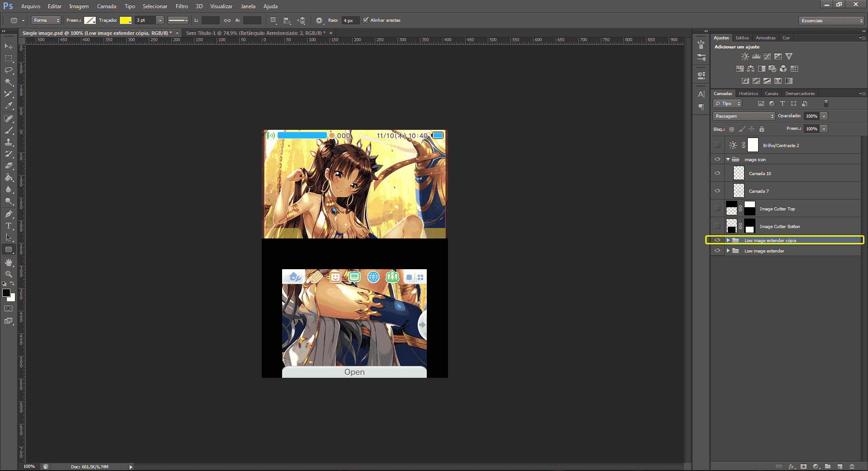Open the Janela menu
The width and height of the screenshot is (868, 471).
click(248, 6)
